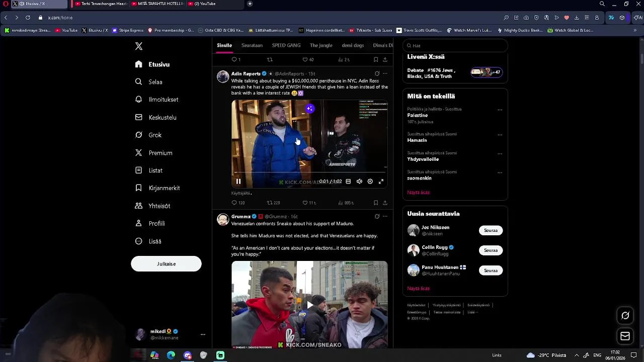This screenshot has height=362, width=644.
Task: Mute the Adin Reports video volume
Action: (x=359, y=182)
